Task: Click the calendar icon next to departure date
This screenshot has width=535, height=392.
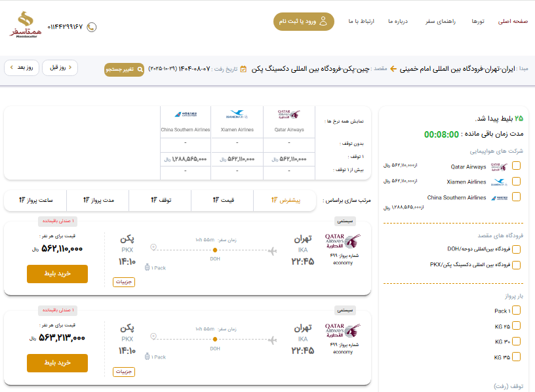Action: tap(243, 68)
